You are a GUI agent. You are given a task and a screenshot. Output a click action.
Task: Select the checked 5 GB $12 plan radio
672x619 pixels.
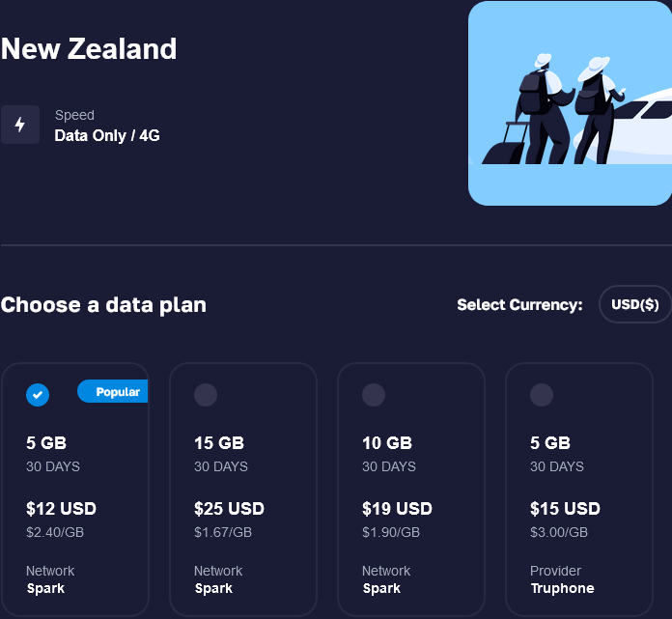coord(38,394)
